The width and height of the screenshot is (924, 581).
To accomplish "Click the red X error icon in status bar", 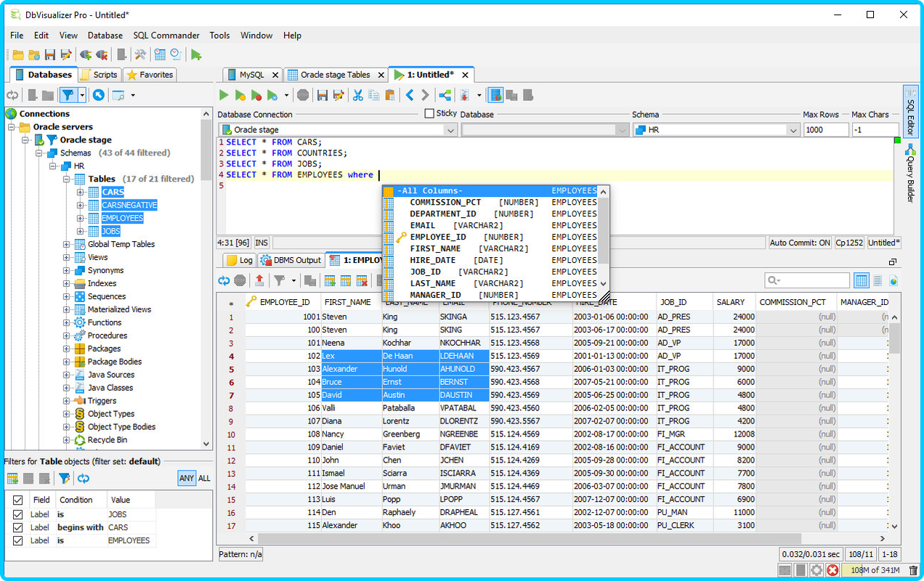I will 832,571.
